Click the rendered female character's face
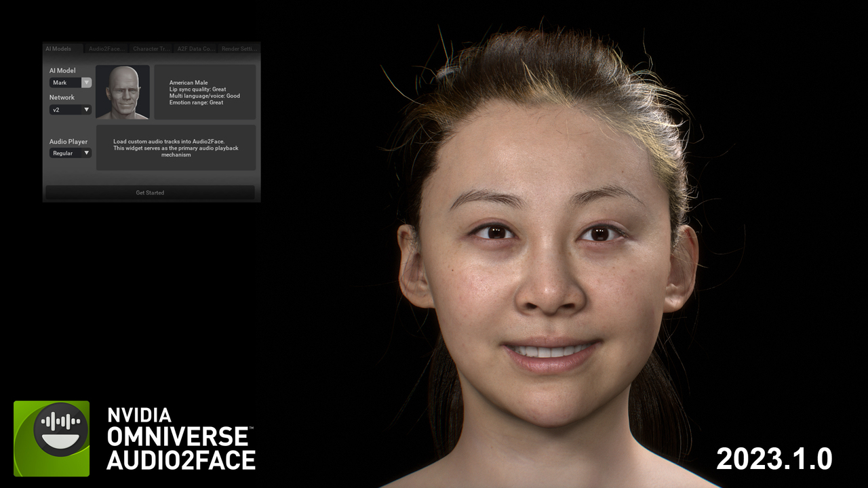868x488 pixels. pos(549,271)
